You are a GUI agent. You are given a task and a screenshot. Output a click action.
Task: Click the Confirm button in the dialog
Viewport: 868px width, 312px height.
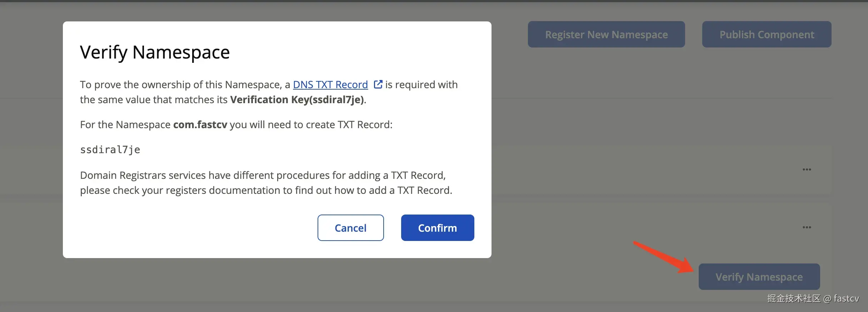click(437, 228)
